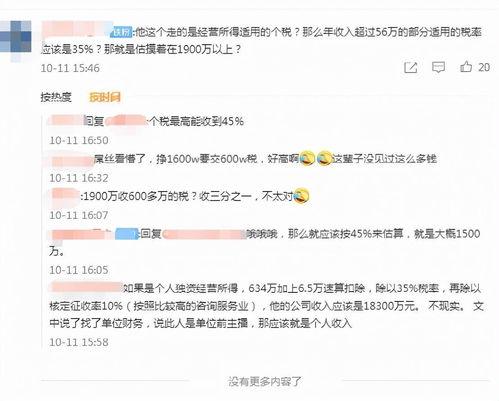Open the comment reply icon
Viewport: 499px width, 401px height.
point(438,67)
